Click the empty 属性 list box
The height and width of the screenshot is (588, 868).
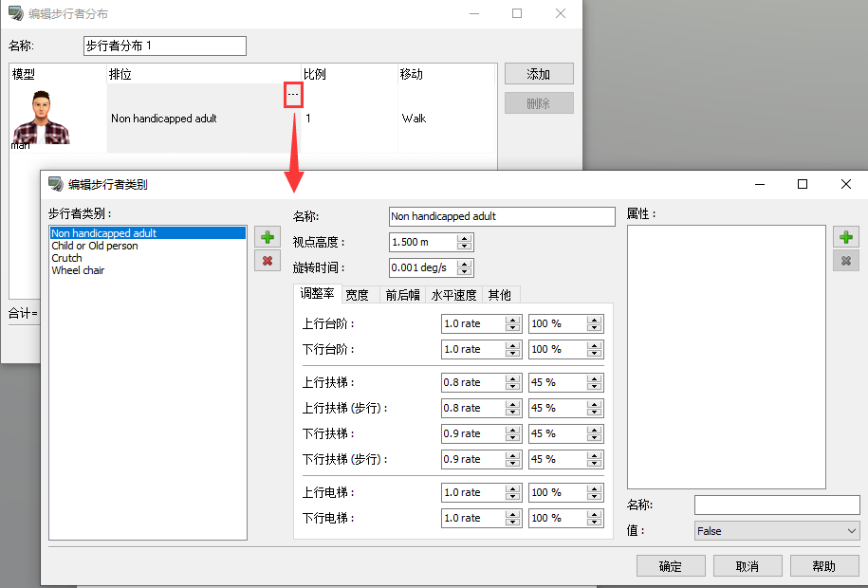(727, 358)
